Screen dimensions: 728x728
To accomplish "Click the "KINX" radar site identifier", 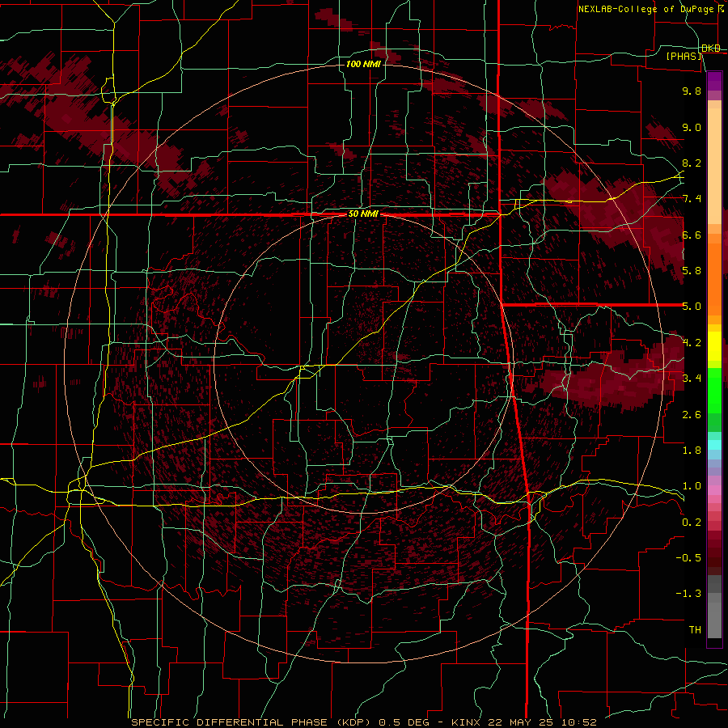I will [467, 722].
